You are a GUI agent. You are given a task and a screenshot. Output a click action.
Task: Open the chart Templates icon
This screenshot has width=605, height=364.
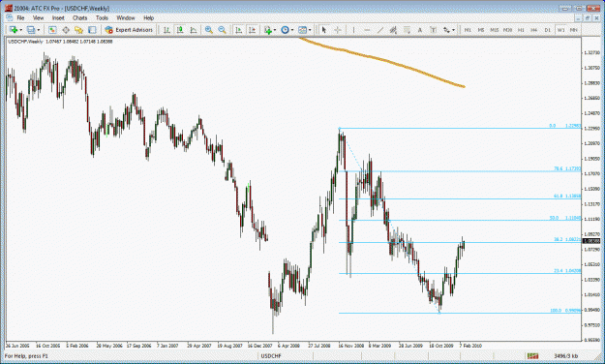tap(302, 30)
